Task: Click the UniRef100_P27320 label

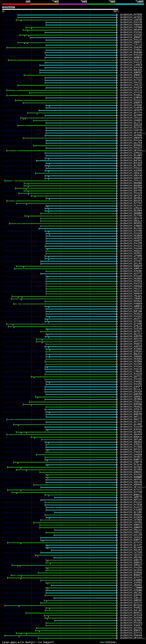Action: (x=131, y=80)
